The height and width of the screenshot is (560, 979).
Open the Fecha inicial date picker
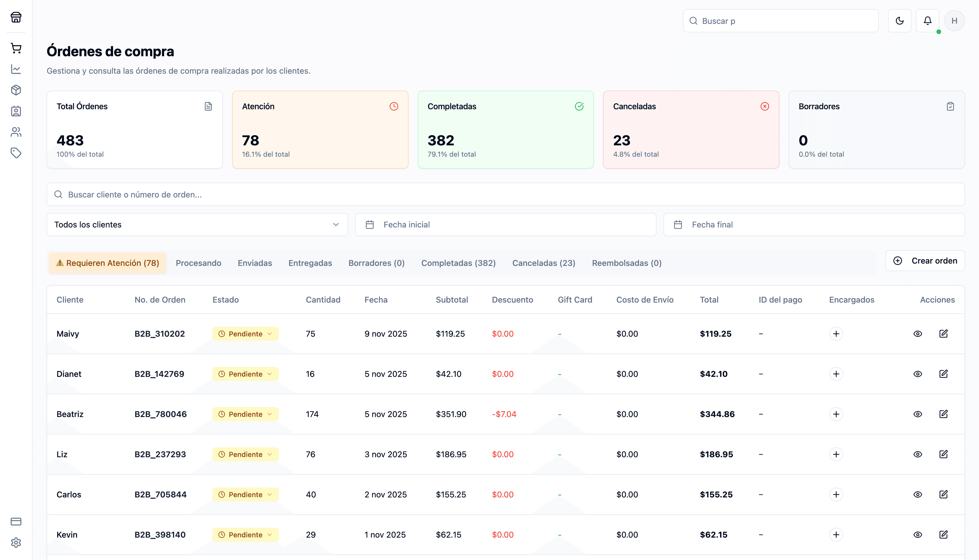(x=505, y=225)
